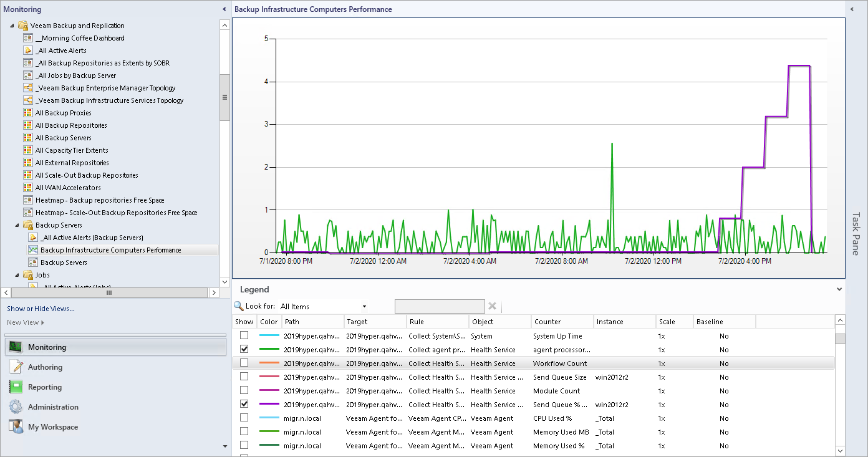Click the Enterprise Manager Topology diagram icon
This screenshot has width=868, height=457.
tap(28, 88)
